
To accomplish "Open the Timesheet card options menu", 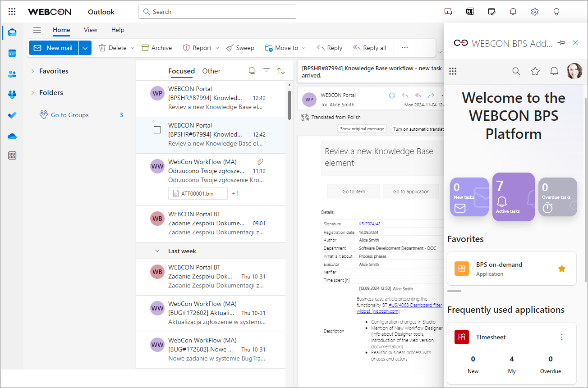I will pyautogui.click(x=562, y=337).
